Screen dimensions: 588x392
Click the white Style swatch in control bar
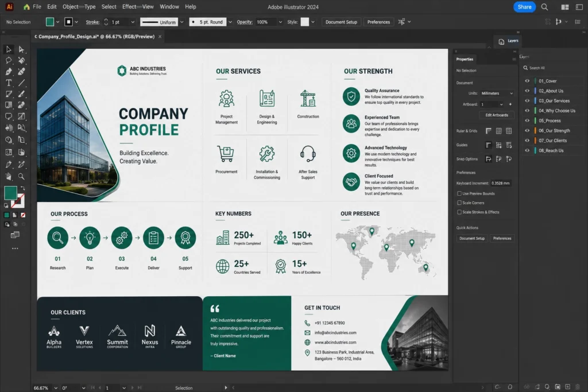point(304,22)
